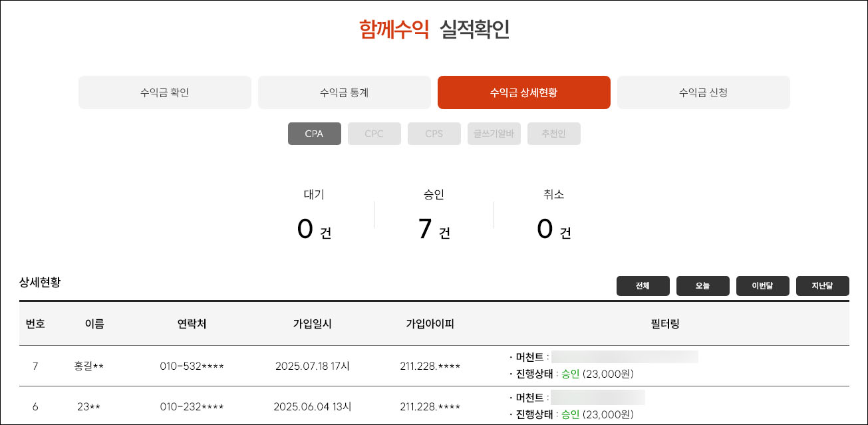Select the CPA category filter

(314, 134)
